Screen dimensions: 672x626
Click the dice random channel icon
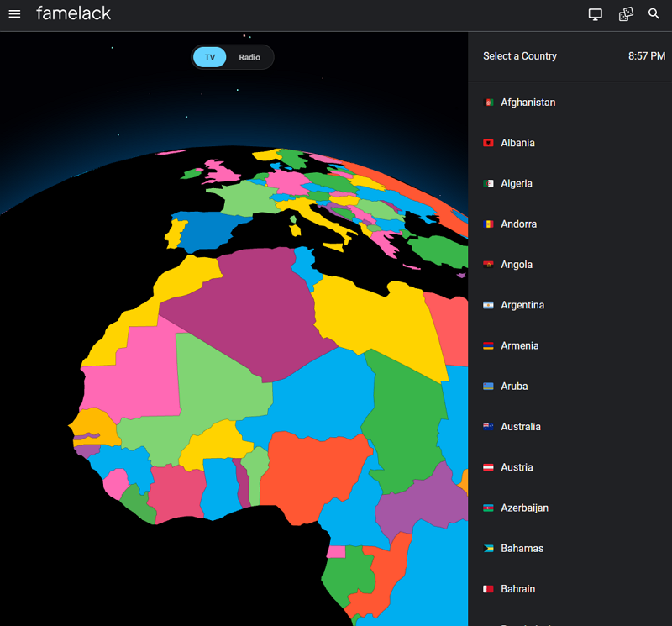pos(626,14)
